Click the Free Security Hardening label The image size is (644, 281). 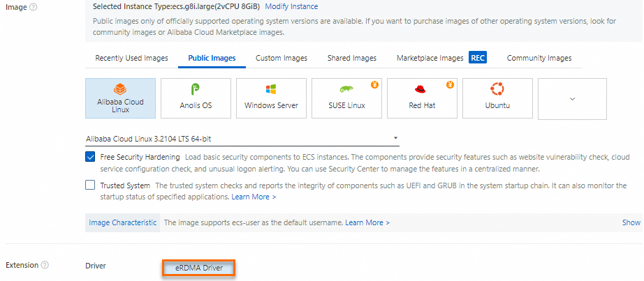[x=140, y=157]
